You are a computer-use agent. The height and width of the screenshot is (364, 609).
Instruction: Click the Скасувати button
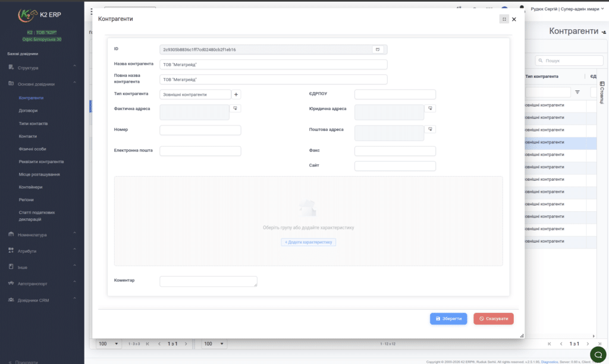click(x=493, y=319)
